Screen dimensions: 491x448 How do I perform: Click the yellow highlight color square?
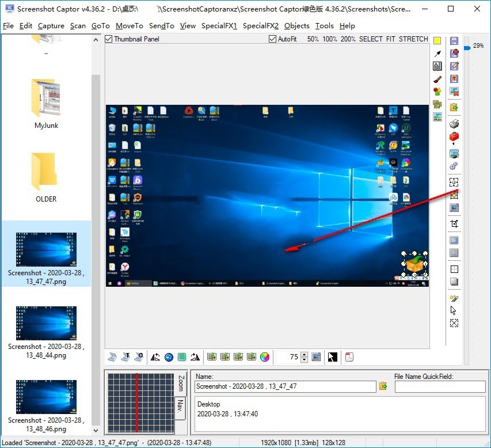[x=437, y=40]
